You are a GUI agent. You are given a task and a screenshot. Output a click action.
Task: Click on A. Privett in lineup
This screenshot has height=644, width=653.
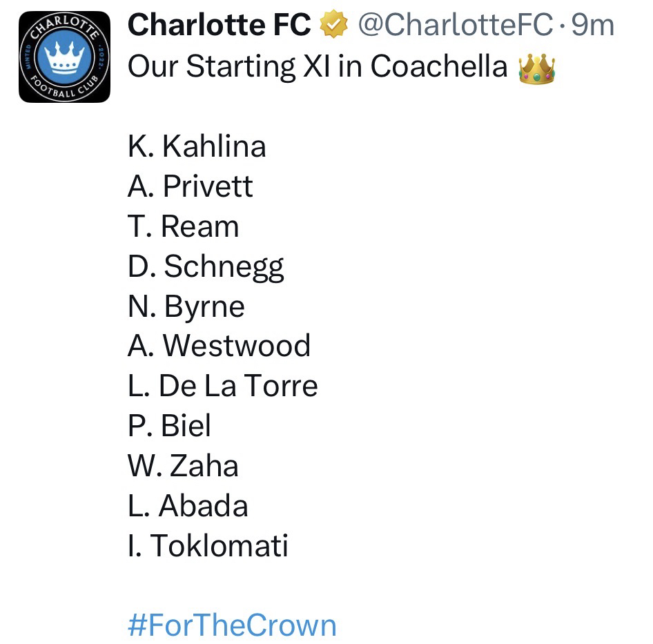(x=191, y=186)
